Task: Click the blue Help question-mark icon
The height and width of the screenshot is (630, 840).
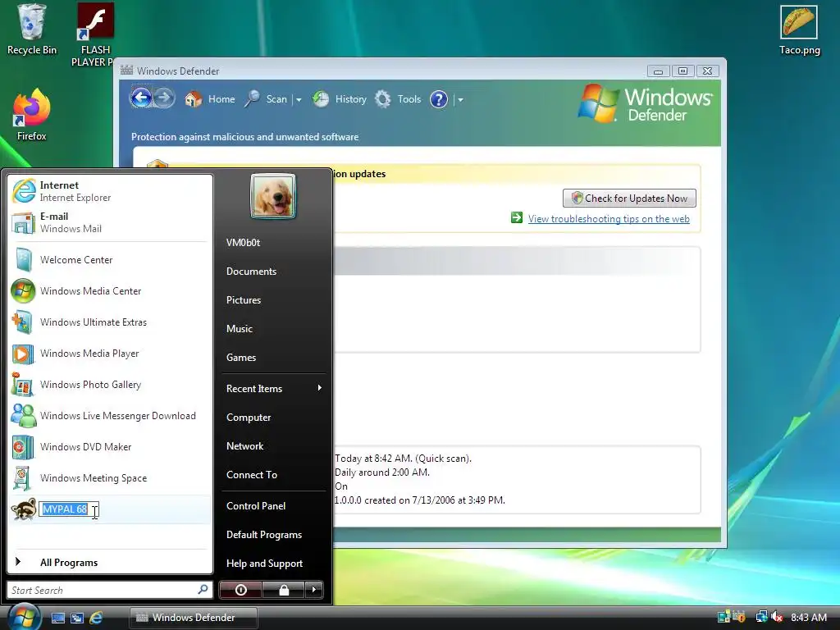Action: [439, 99]
